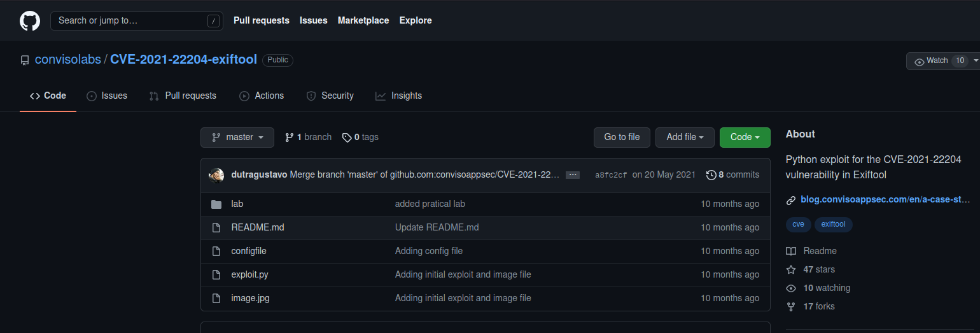Image resolution: width=980 pixels, height=333 pixels.
Task: Open the green Code dropdown
Action: (x=745, y=138)
